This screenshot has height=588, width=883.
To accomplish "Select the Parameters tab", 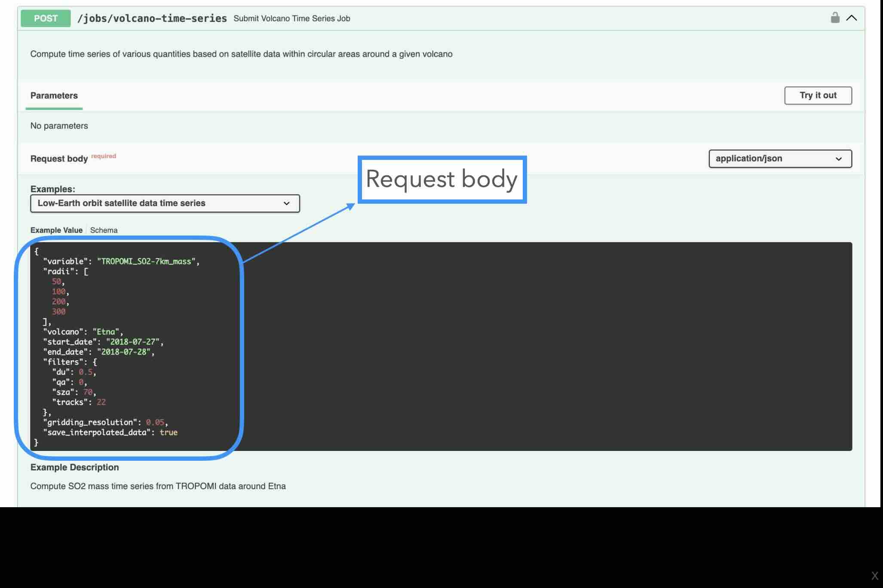I will click(54, 95).
